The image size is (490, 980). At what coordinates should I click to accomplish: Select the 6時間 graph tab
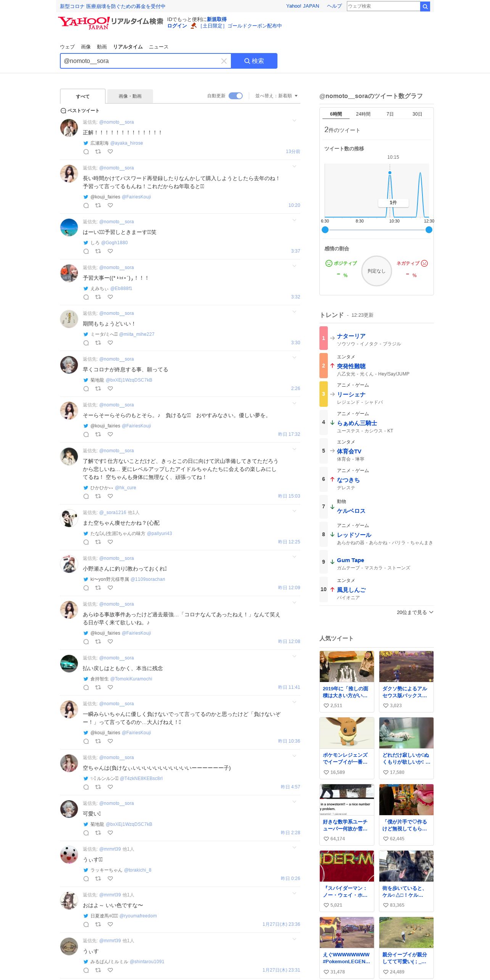(x=336, y=114)
